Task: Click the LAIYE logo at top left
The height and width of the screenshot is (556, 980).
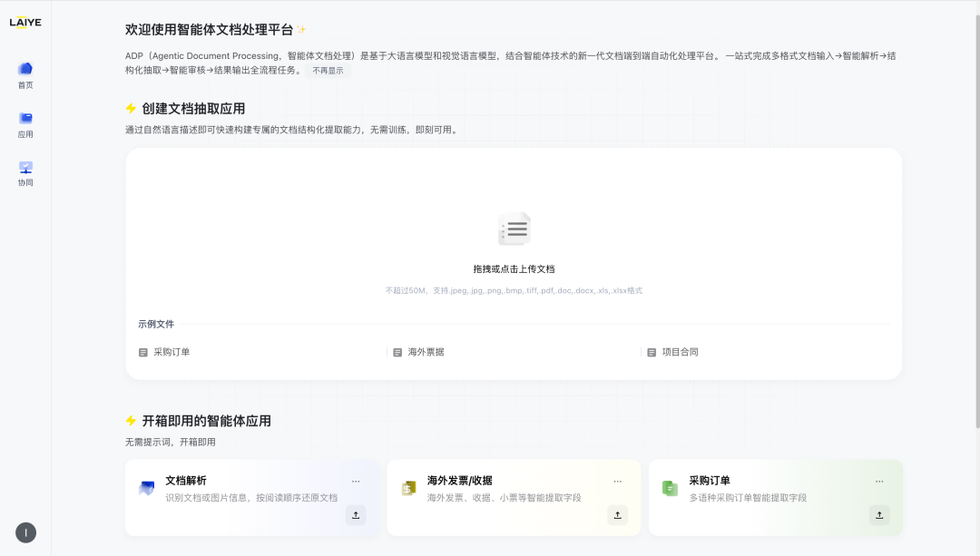Action: coord(26,21)
